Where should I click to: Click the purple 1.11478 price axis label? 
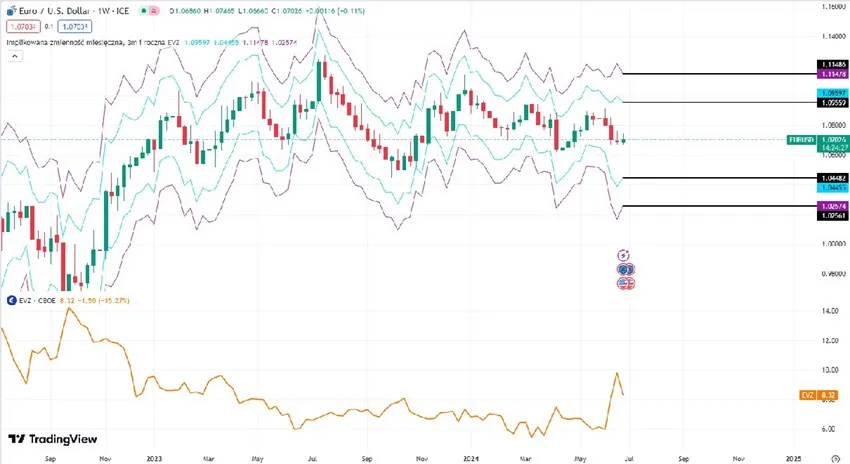[833, 74]
